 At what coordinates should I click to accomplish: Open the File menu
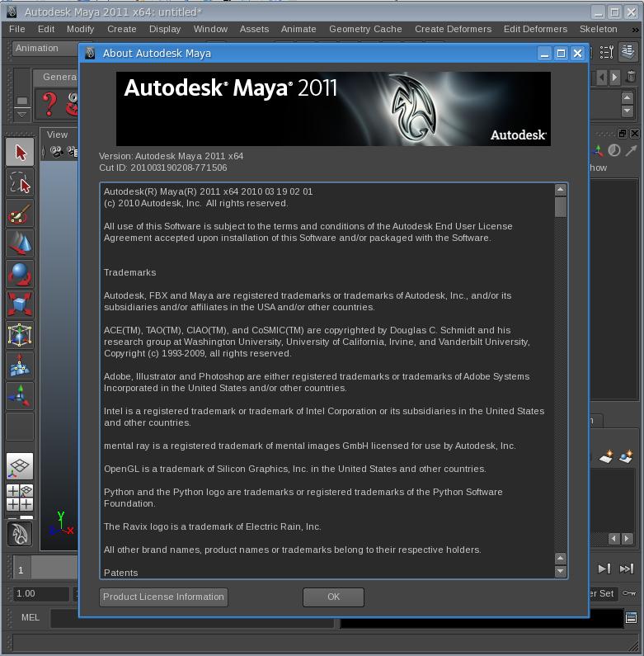click(17, 29)
